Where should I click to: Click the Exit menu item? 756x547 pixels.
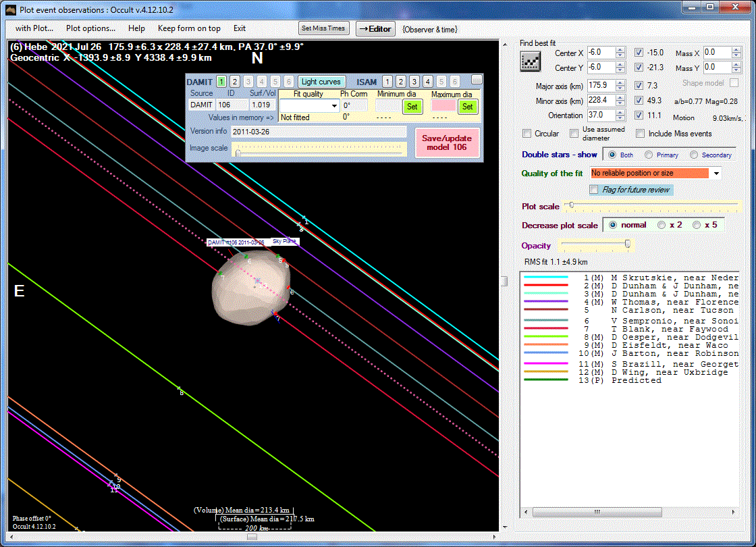240,28
